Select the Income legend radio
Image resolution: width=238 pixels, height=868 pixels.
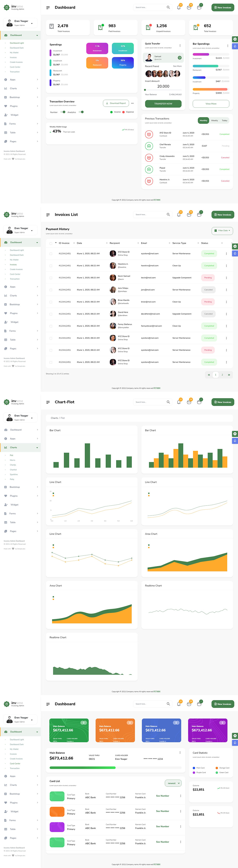point(111,112)
